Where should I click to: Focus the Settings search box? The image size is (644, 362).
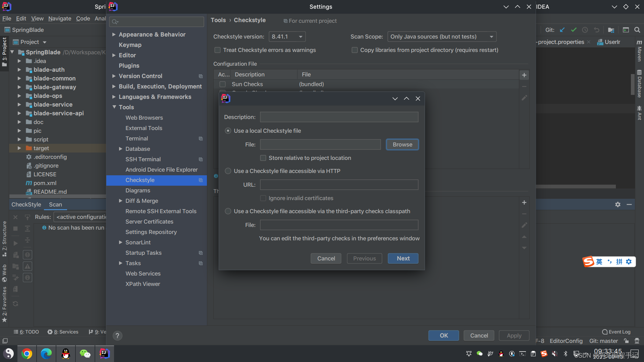click(x=157, y=22)
